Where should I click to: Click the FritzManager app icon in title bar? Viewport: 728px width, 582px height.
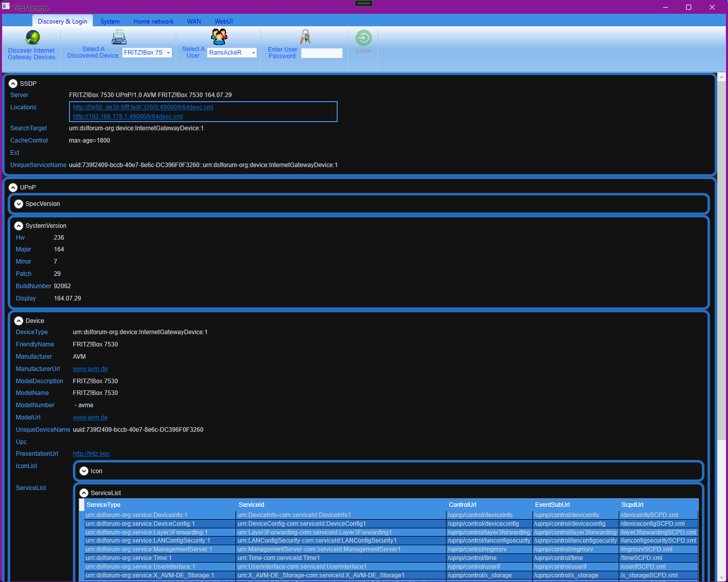pyautogui.click(x=6, y=7)
